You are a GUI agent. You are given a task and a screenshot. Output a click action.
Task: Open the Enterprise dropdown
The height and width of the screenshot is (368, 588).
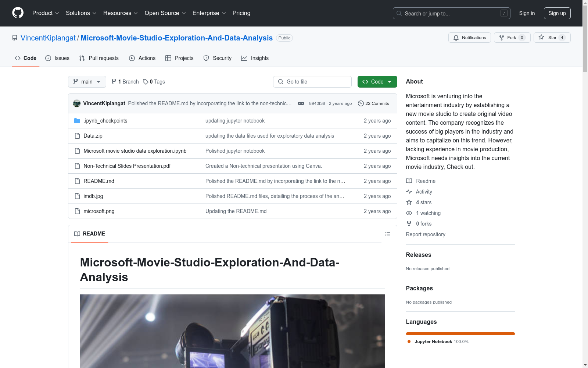(209, 13)
